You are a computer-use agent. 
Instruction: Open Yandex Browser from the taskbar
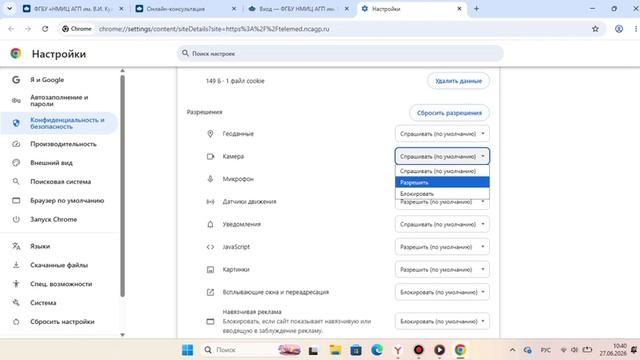pyautogui.click(x=398, y=350)
